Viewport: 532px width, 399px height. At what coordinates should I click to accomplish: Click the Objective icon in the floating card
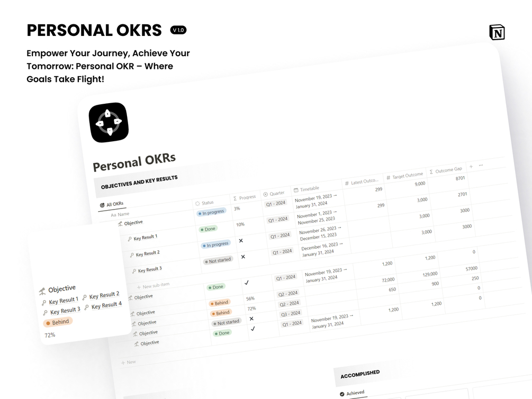(42, 291)
